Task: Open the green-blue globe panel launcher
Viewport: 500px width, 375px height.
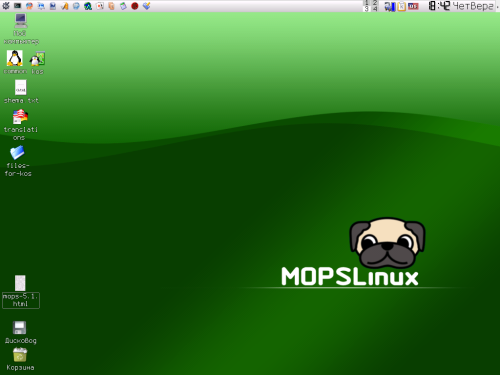Action: [x=88, y=6]
